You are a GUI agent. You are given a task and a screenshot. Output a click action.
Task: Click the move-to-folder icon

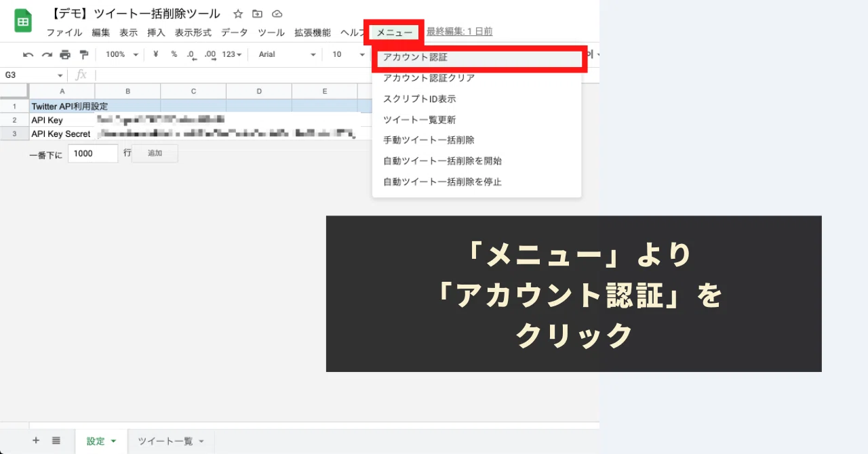[x=257, y=14]
